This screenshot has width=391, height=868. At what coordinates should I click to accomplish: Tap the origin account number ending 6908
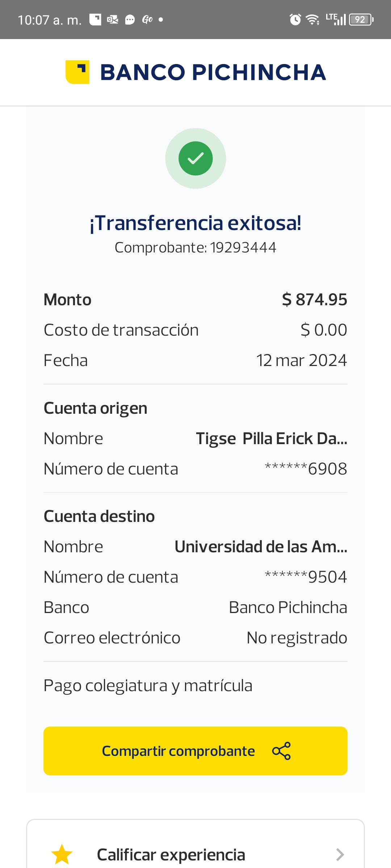[306, 469]
